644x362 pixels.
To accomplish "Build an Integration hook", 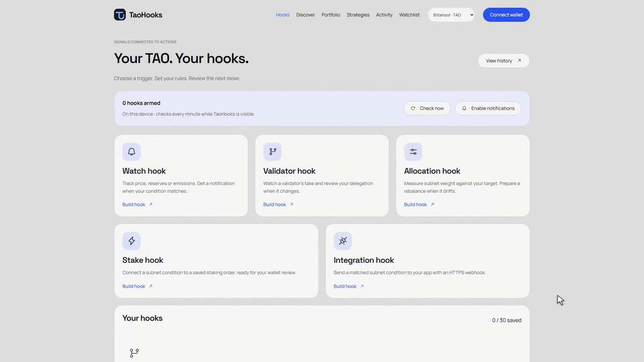I will pos(349,286).
